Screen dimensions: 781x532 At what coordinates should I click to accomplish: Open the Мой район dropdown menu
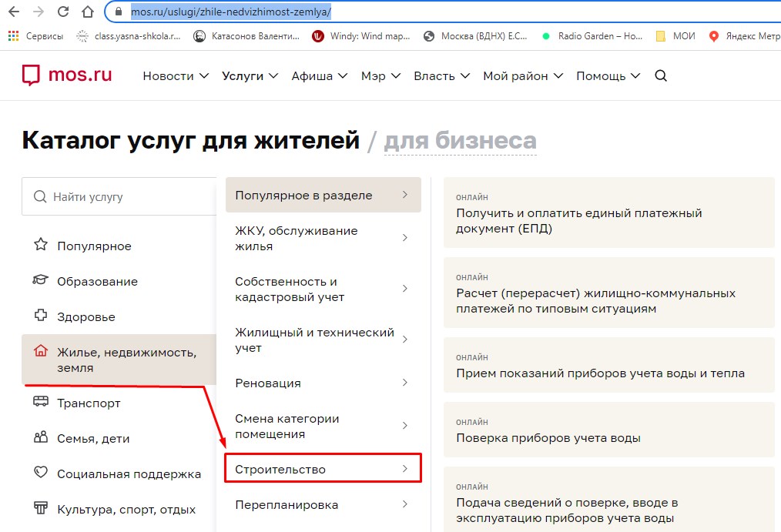pos(522,75)
